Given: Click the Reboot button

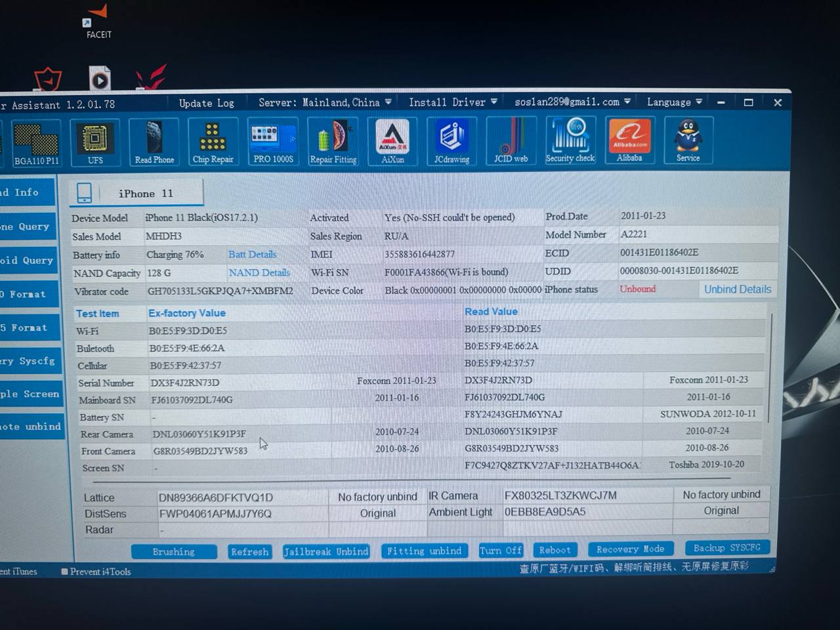Looking at the screenshot, I should (x=555, y=550).
